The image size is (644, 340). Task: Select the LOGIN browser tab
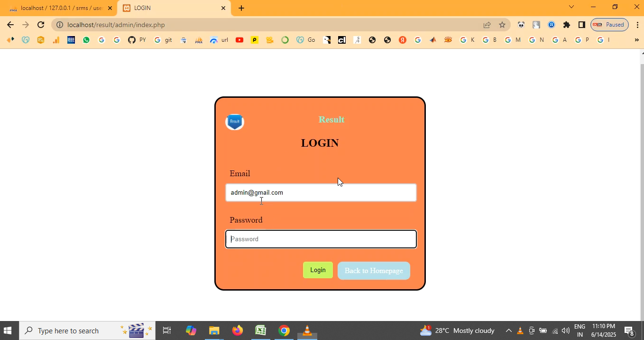coord(174,8)
